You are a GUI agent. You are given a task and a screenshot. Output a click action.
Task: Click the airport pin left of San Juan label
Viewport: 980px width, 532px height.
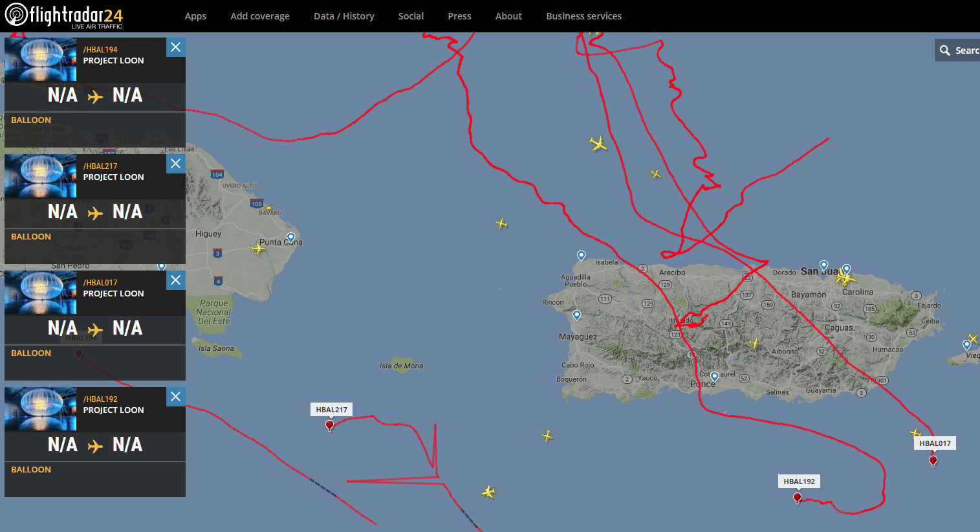point(824,265)
